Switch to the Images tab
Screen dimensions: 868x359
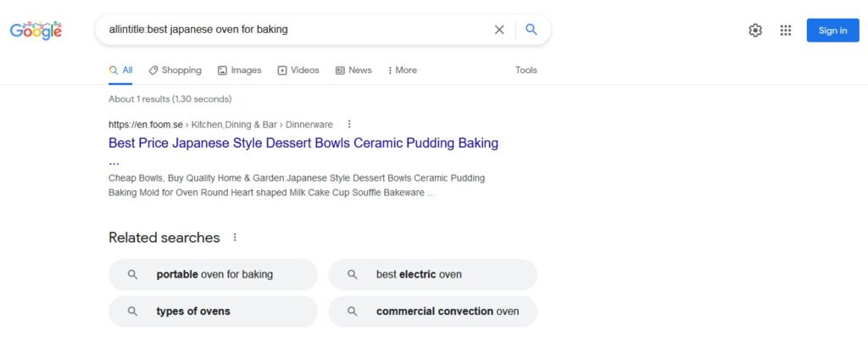(x=239, y=70)
